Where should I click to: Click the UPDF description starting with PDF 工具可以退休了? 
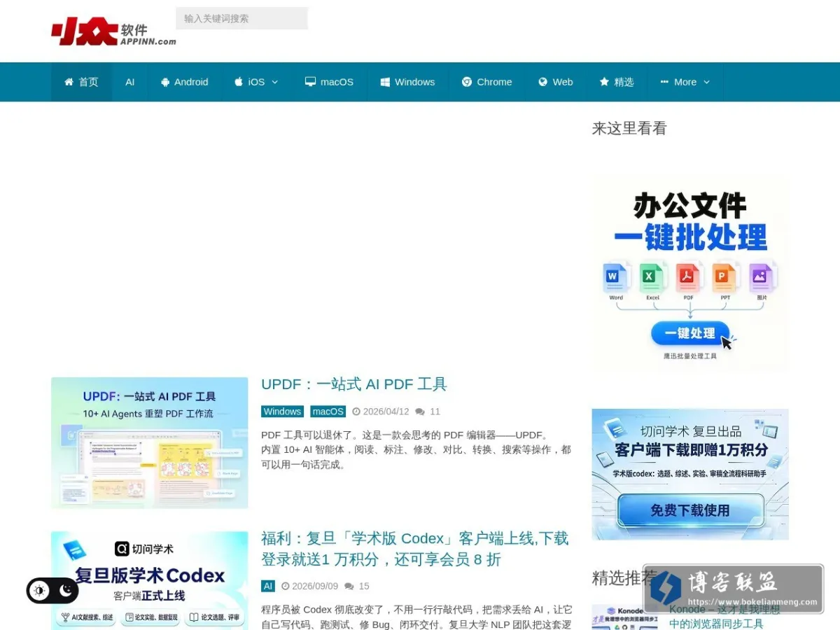[x=416, y=449]
